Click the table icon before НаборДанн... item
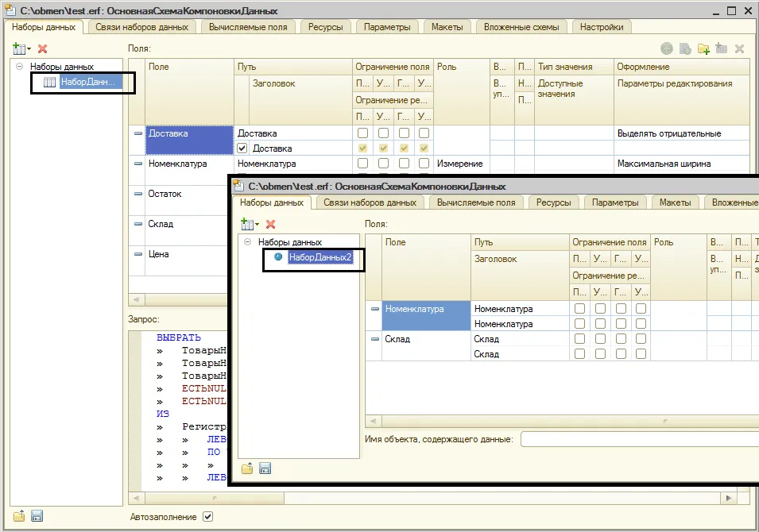Image resolution: width=759 pixels, height=532 pixels. click(x=49, y=82)
